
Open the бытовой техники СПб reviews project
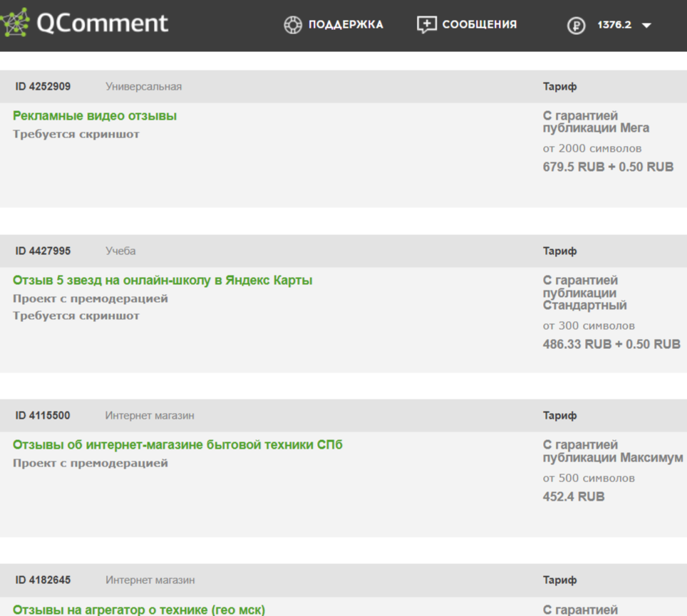177,445
